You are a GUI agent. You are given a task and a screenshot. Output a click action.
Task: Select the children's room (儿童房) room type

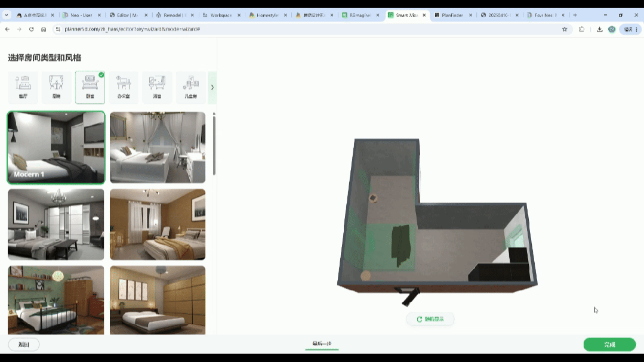pos(190,87)
